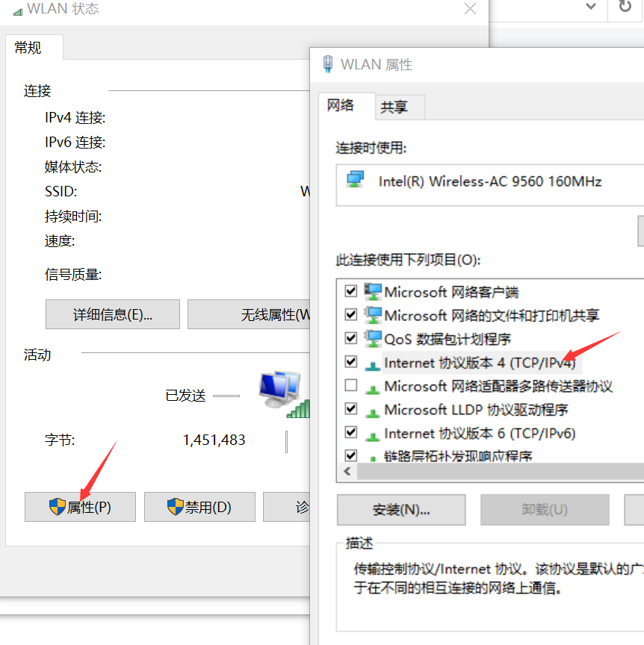Viewport: 644px width, 645px height.
Task: Click the shield icon on 禁用(D) button
Action: (x=176, y=506)
